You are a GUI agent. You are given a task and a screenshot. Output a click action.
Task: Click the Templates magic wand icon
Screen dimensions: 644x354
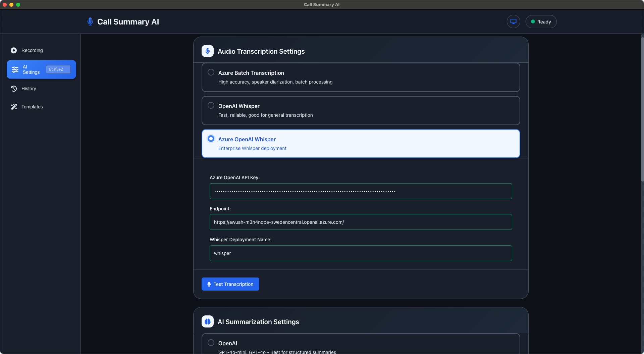tap(14, 107)
